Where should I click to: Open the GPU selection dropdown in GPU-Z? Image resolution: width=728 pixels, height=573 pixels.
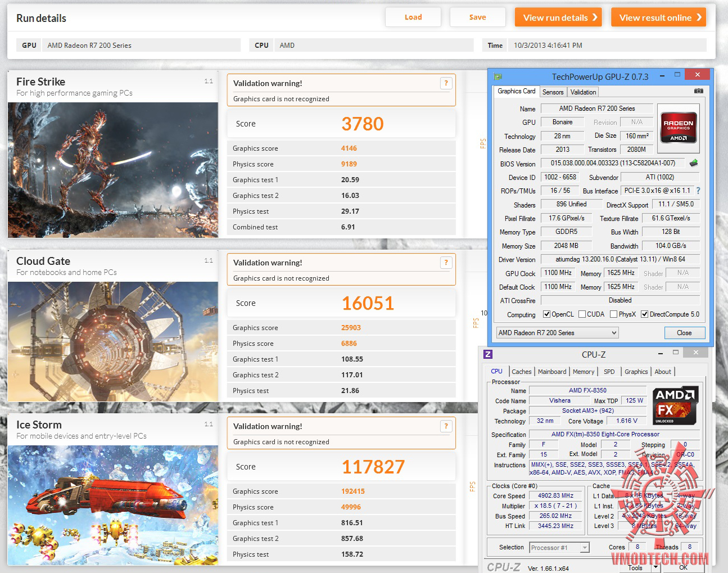[x=557, y=333]
